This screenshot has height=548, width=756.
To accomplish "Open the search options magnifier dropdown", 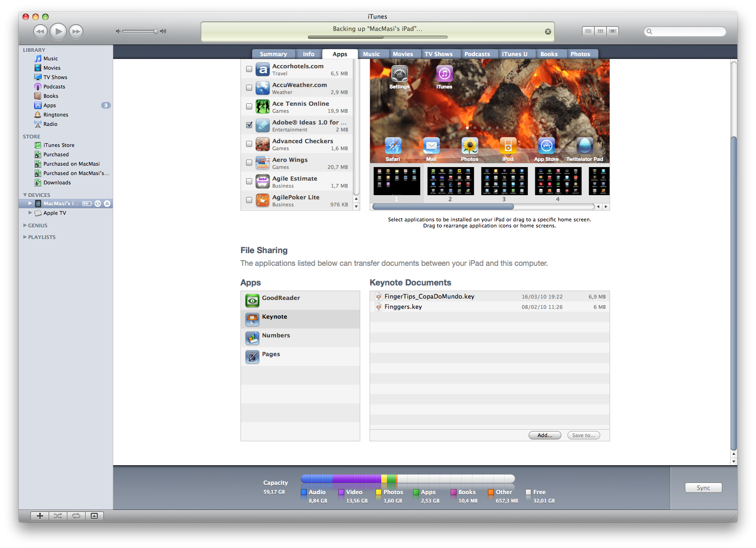I will point(649,32).
